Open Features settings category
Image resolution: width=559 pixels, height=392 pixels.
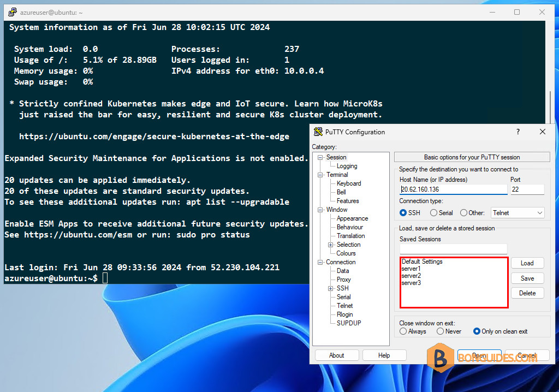[x=348, y=201]
